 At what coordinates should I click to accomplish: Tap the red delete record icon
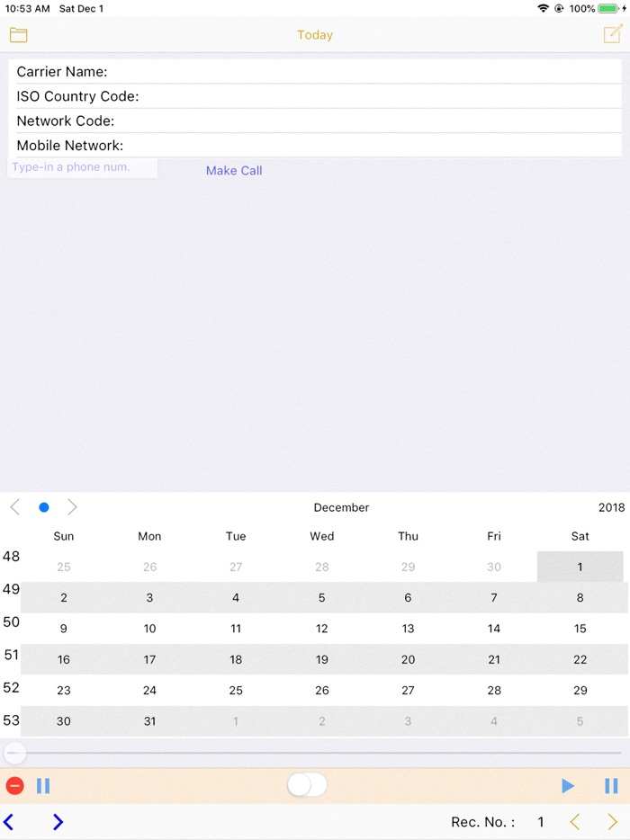[14, 785]
